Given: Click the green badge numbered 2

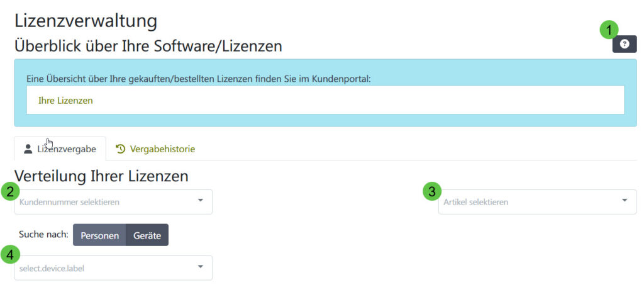Looking at the screenshot, I should pyautogui.click(x=10, y=191).
